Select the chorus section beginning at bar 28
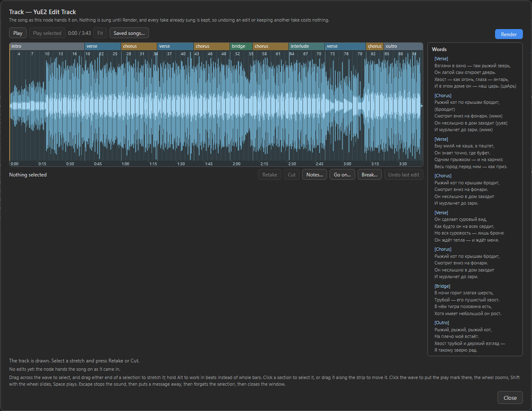 pos(139,46)
